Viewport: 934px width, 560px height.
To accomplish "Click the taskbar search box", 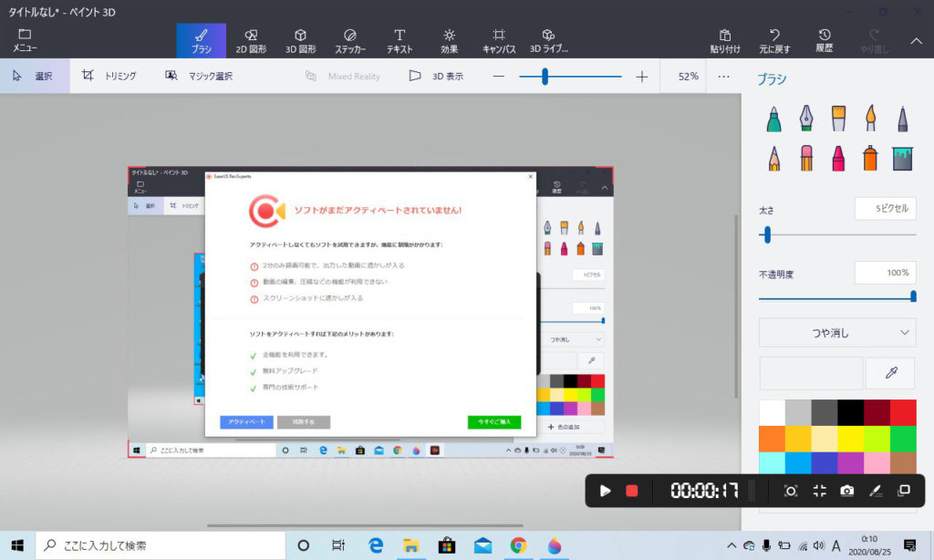I will [161, 545].
